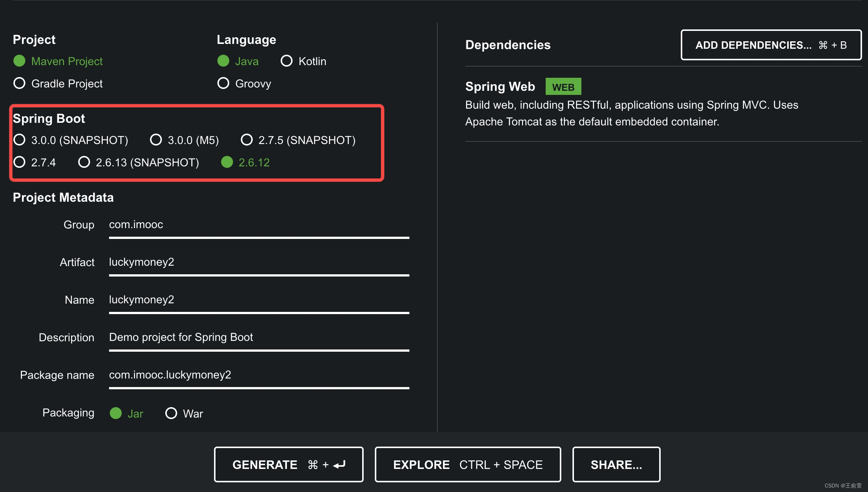Pick Spring Boot 3.0.0 (SNAPSHOT) version
The height and width of the screenshot is (492, 868).
coord(19,140)
